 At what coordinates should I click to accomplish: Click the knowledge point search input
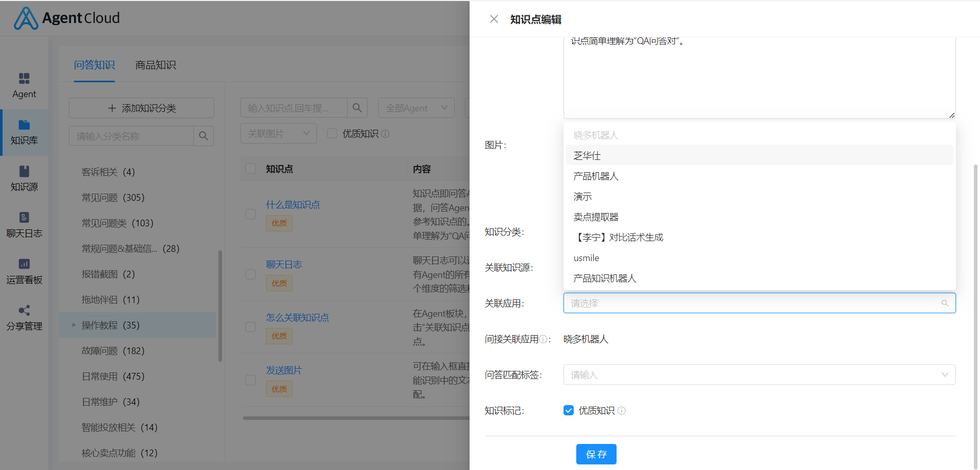(x=294, y=108)
